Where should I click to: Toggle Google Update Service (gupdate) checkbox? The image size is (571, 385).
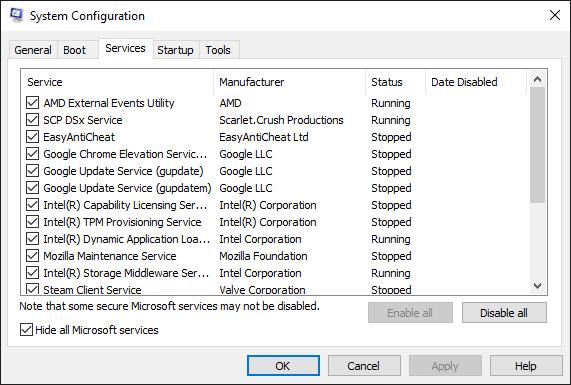tap(32, 171)
